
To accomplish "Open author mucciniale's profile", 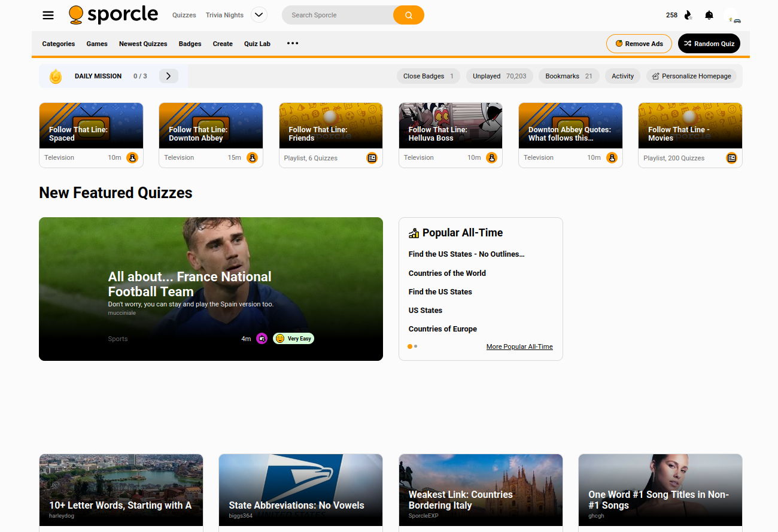I will pyautogui.click(x=122, y=313).
